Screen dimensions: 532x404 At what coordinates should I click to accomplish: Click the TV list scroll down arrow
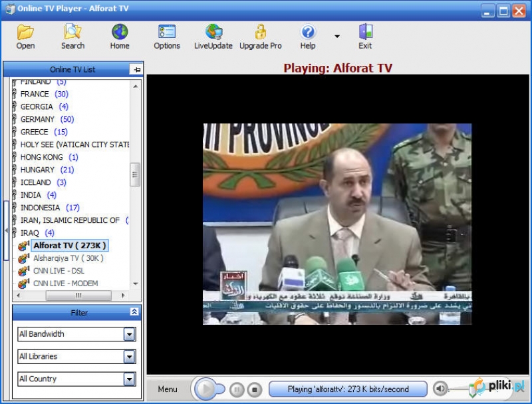136,284
